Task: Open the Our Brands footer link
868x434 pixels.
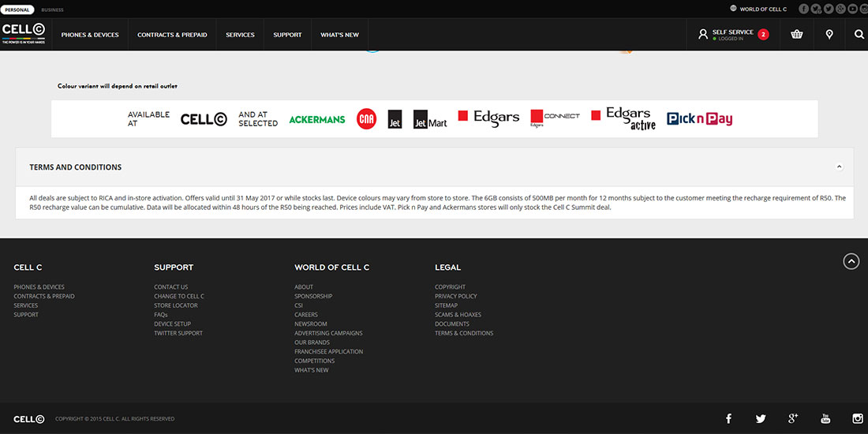Action: [x=312, y=342]
